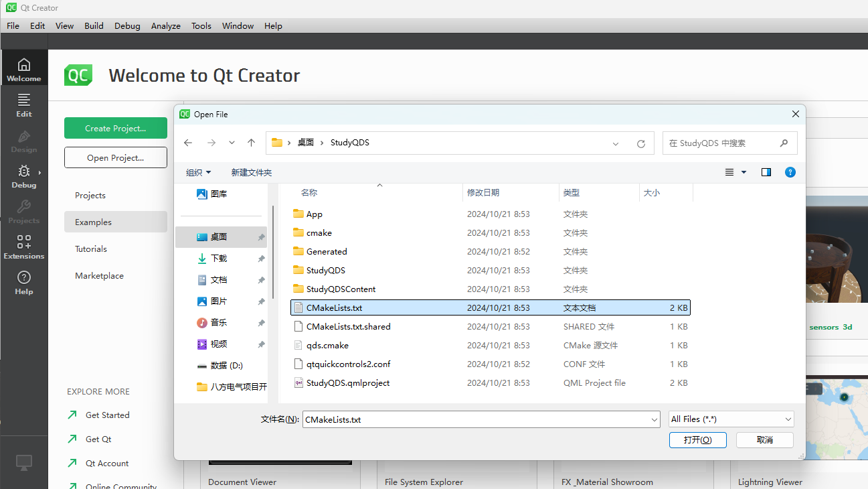The height and width of the screenshot is (489, 868).
Task: Go back in the Open File dialog
Action: (x=188, y=143)
